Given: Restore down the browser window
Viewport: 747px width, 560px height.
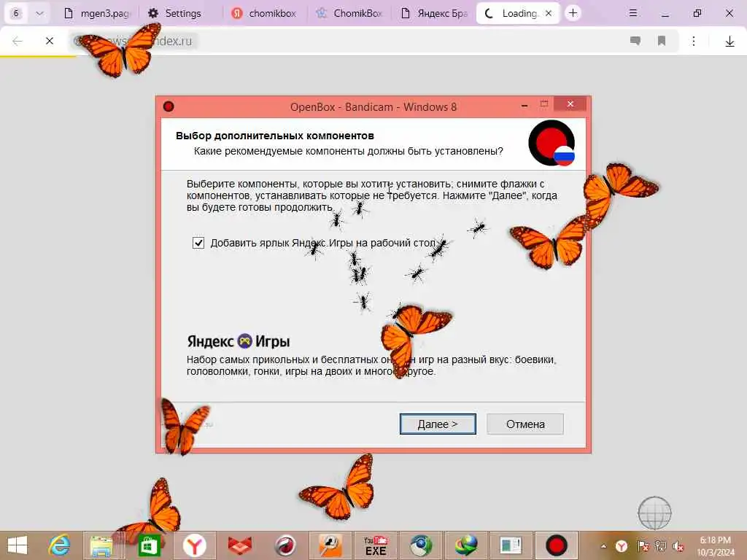Looking at the screenshot, I should 697,13.
